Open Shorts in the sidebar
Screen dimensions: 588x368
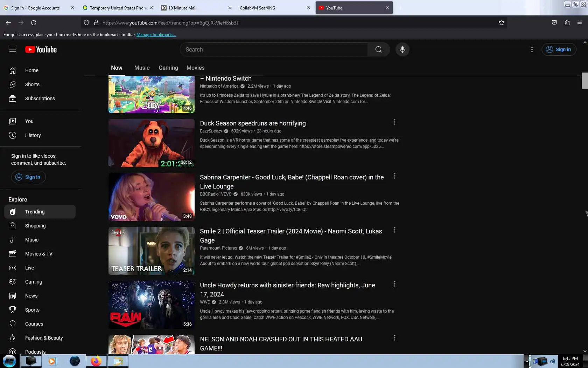click(x=41, y=84)
